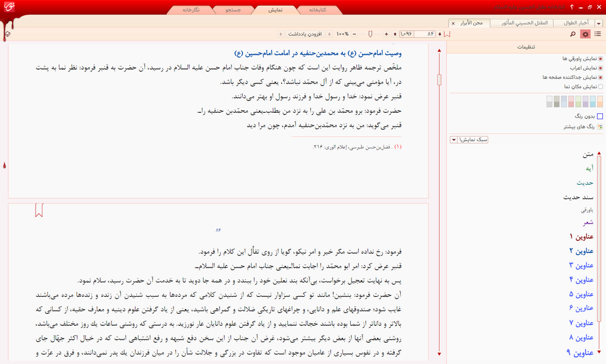The width and height of the screenshot is (606, 364).
Task: Toggle نمایش اعراب checkbox
Action: click(600, 68)
